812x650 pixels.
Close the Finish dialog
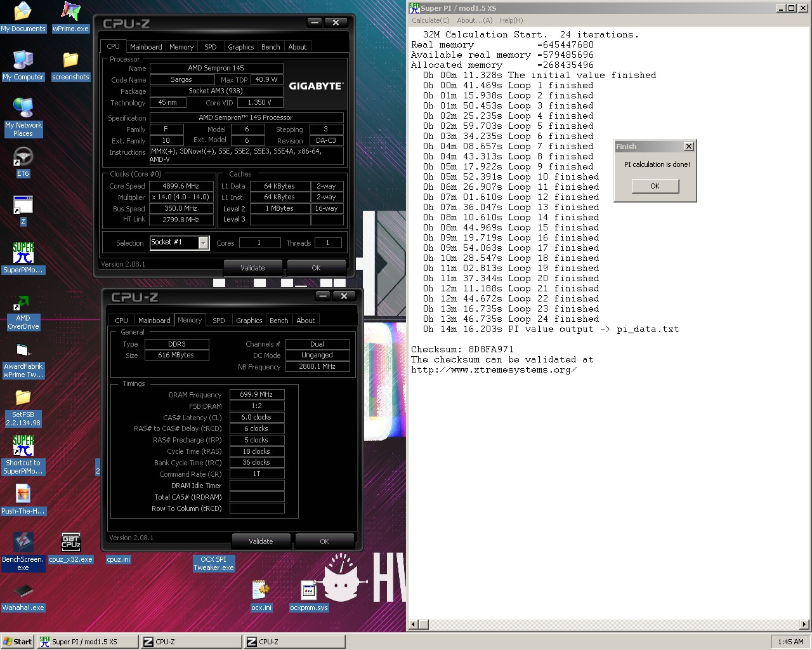pyautogui.click(x=688, y=147)
